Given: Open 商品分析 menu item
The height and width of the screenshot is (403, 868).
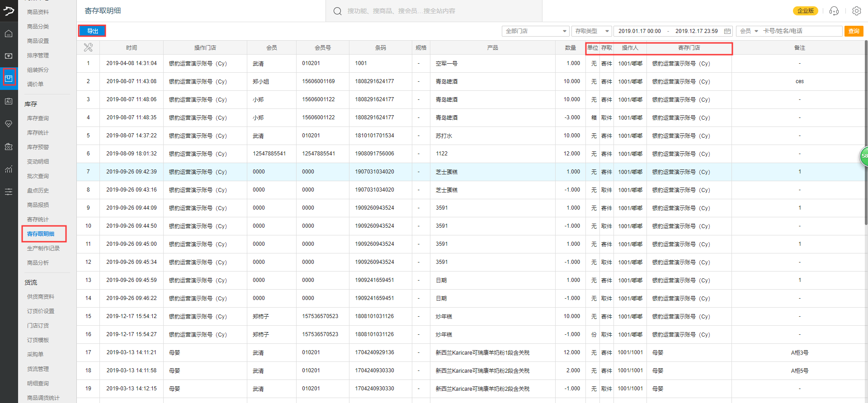Looking at the screenshot, I should (38, 263).
